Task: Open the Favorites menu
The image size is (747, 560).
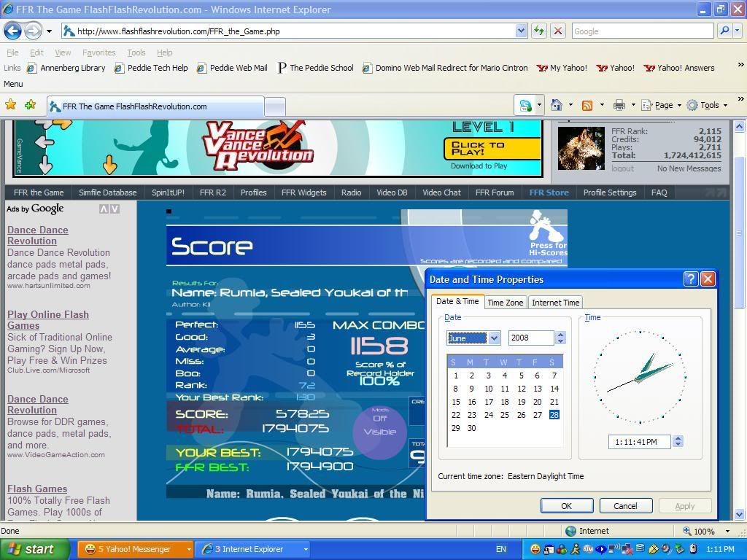Action: point(98,52)
